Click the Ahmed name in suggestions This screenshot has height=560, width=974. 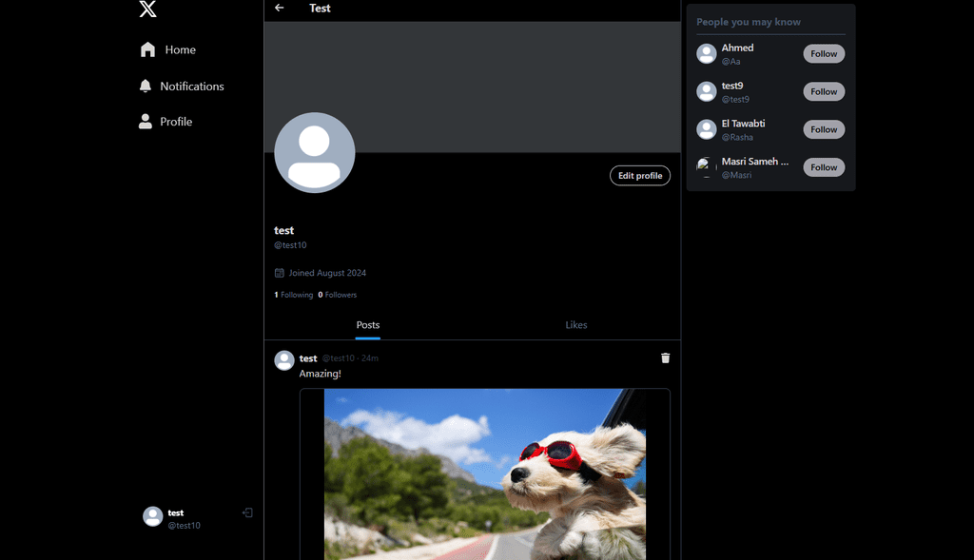point(737,48)
